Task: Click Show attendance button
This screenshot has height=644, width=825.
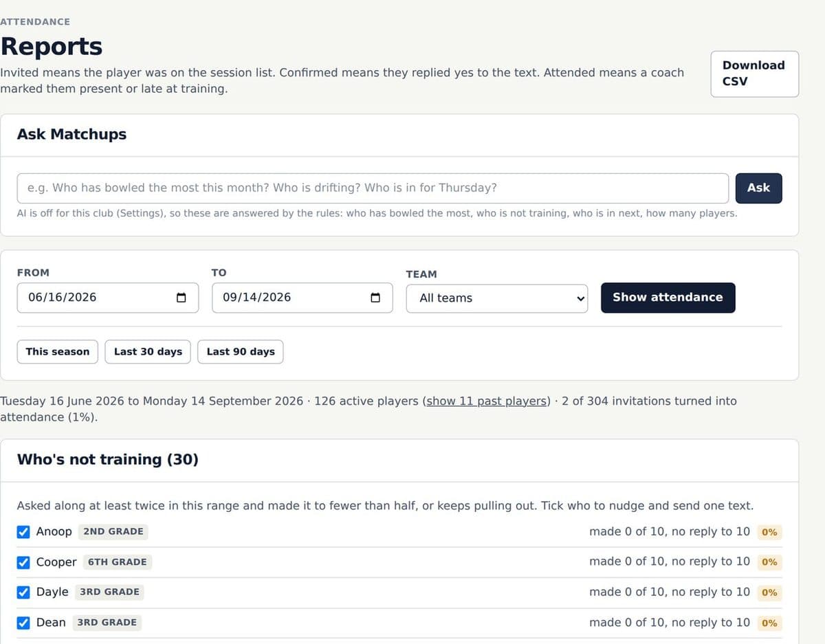Action: click(668, 298)
